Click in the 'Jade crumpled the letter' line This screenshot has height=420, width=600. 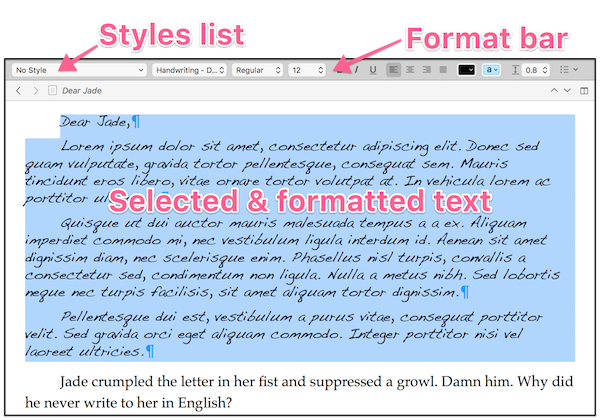316,382
